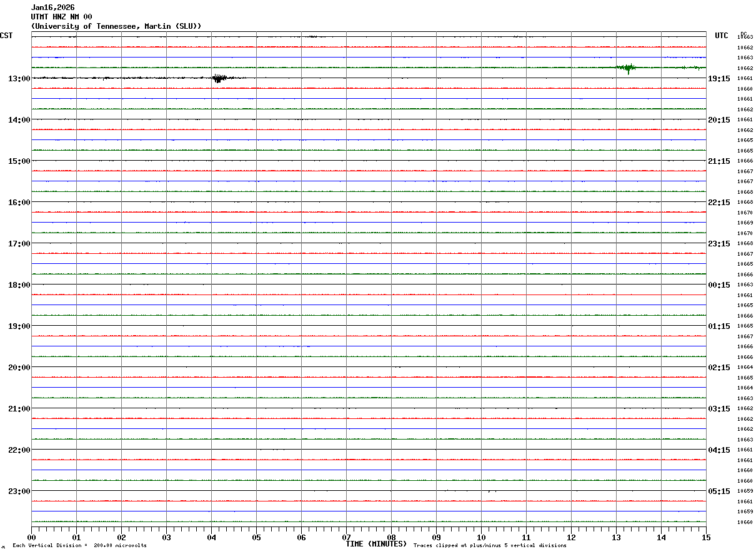
Task: Click the date label Jan16,2026
Action: (x=52, y=8)
